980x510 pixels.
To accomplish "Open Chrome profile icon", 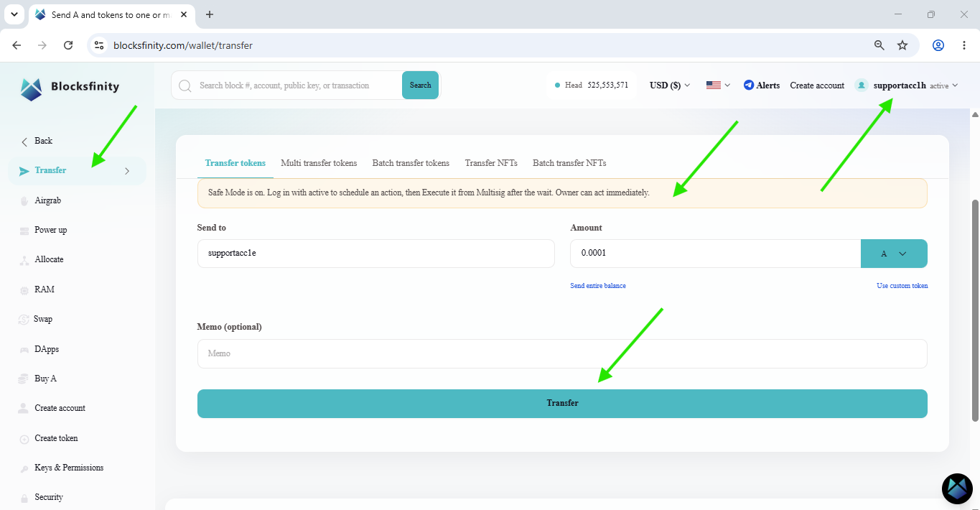I will (938, 45).
